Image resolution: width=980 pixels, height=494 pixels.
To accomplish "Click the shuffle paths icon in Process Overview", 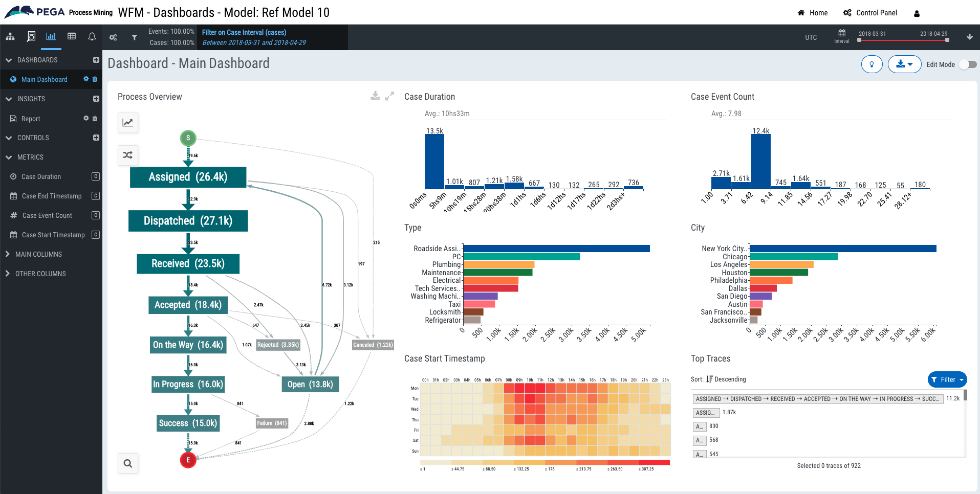I will (x=128, y=155).
